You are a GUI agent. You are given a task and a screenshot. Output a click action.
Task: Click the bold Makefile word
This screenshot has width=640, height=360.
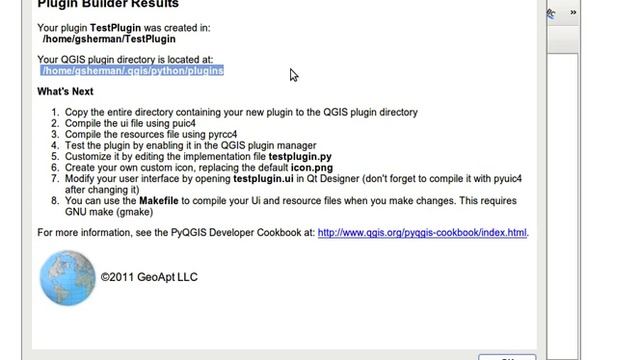click(x=159, y=201)
